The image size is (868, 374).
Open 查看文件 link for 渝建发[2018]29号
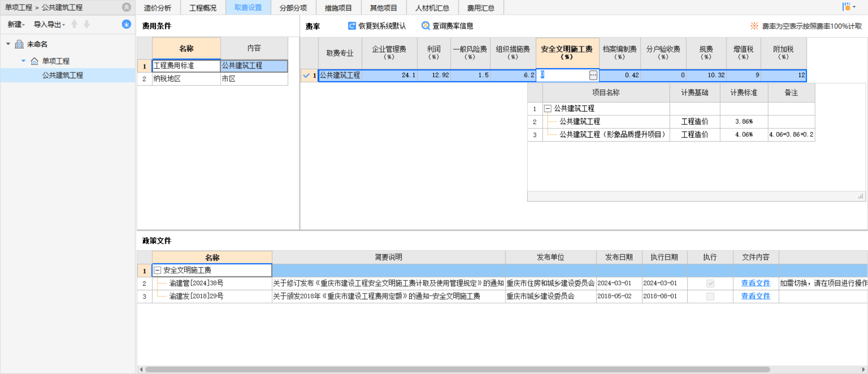tap(755, 296)
